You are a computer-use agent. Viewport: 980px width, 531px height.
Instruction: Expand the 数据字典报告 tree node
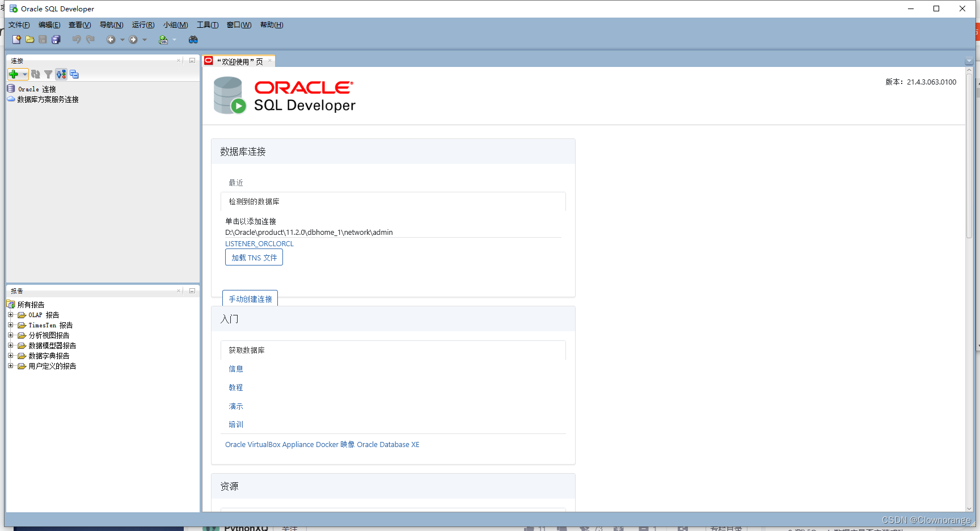(10, 356)
